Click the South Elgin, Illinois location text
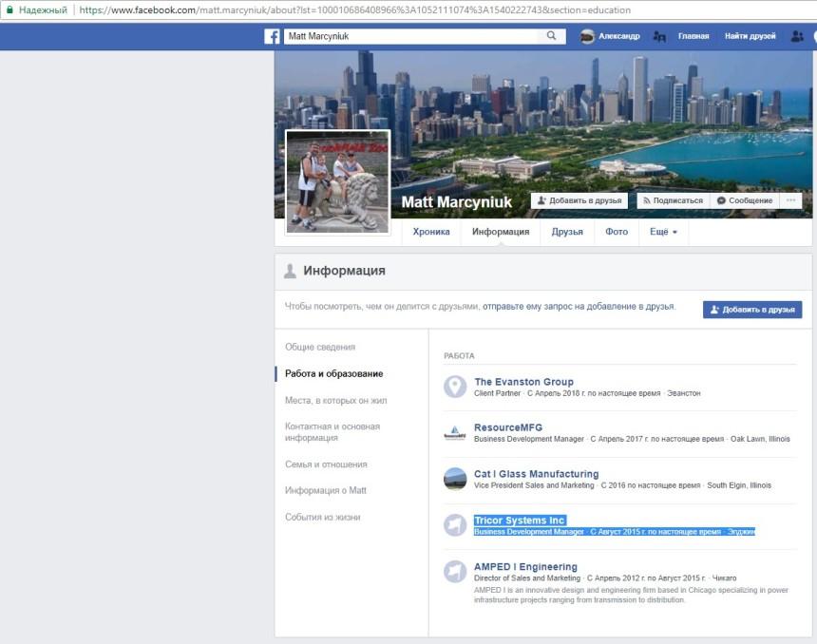This screenshot has height=644, width=817. point(739,485)
